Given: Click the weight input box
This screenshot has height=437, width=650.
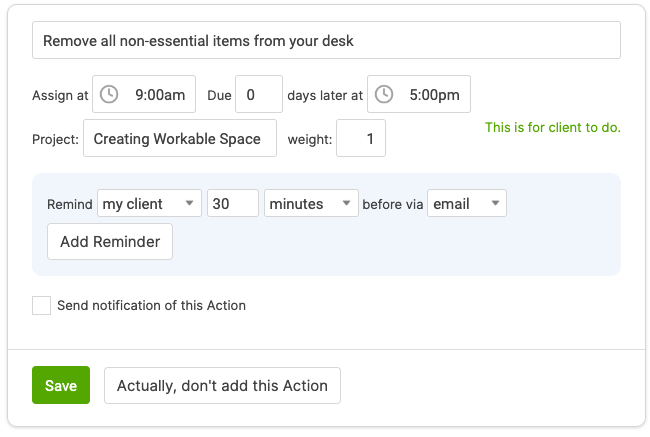Looking at the screenshot, I should (x=361, y=139).
